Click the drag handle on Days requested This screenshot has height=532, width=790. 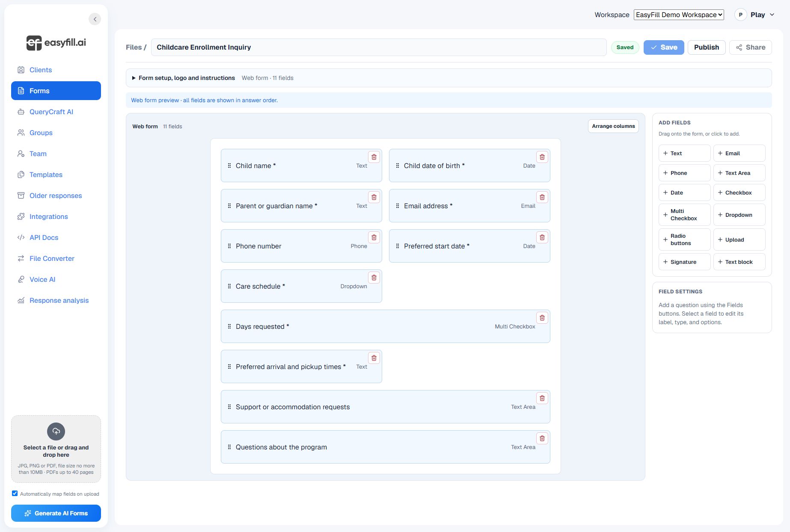(x=229, y=327)
